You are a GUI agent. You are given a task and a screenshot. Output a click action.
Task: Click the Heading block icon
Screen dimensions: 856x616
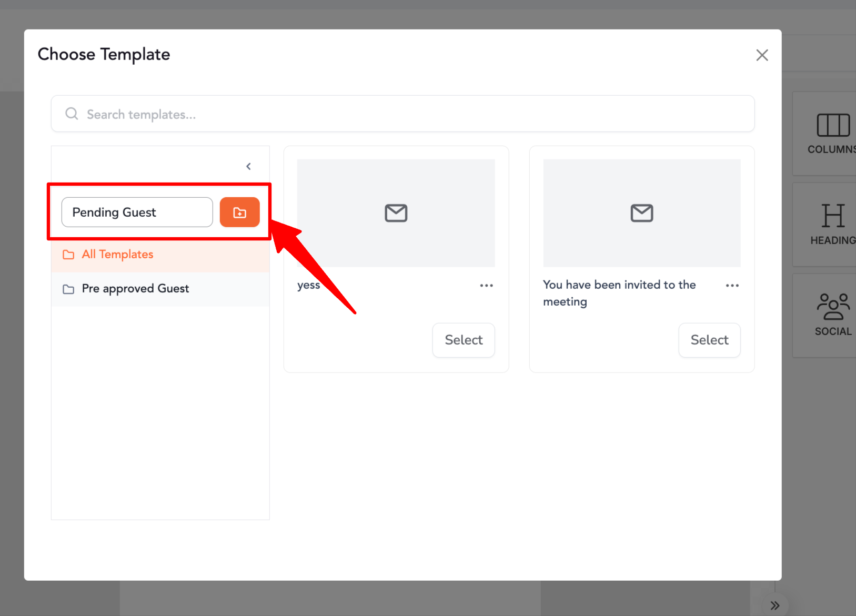pos(832,216)
